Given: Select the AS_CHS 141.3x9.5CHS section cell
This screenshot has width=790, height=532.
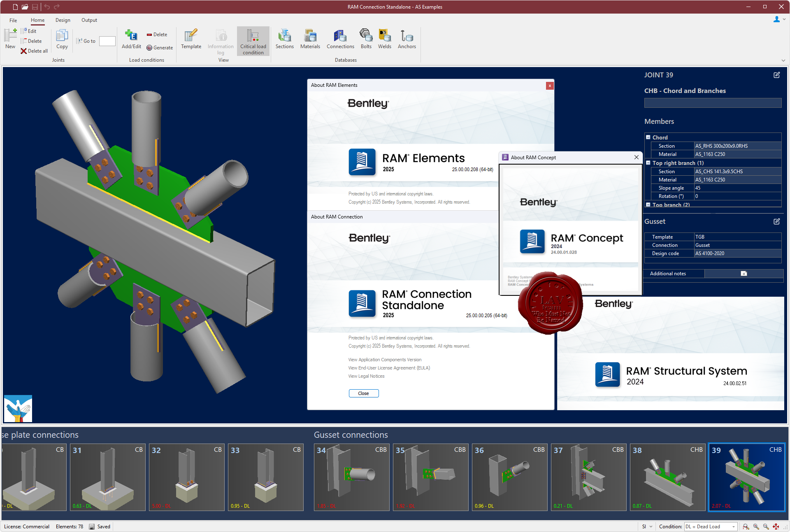Looking at the screenshot, I should pos(737,172).
